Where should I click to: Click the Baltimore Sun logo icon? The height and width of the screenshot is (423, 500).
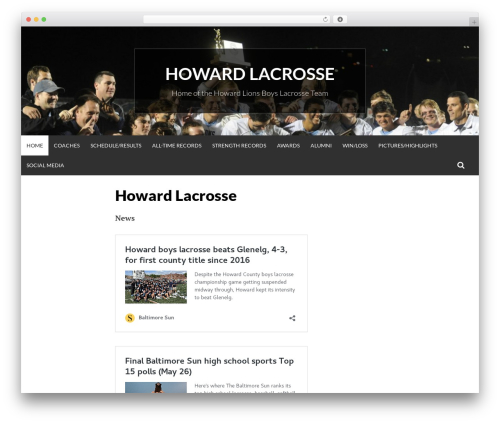point(130,318)
